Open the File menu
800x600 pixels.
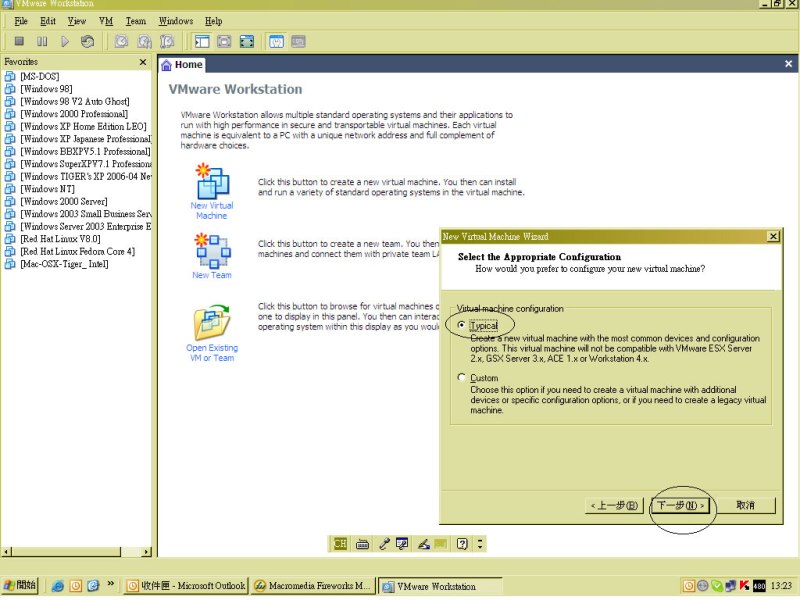tap(21, 21)
